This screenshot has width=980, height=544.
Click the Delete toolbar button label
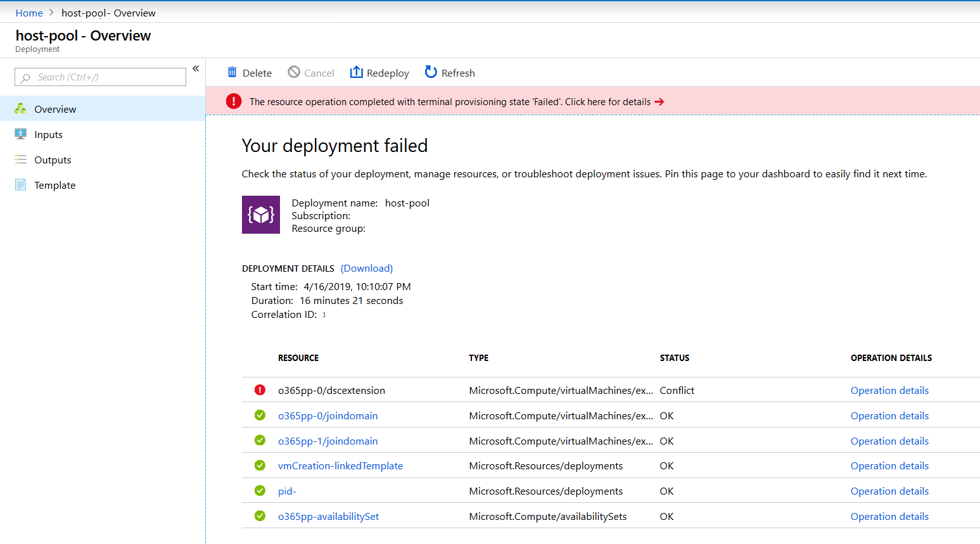click(x=257, y=73)
